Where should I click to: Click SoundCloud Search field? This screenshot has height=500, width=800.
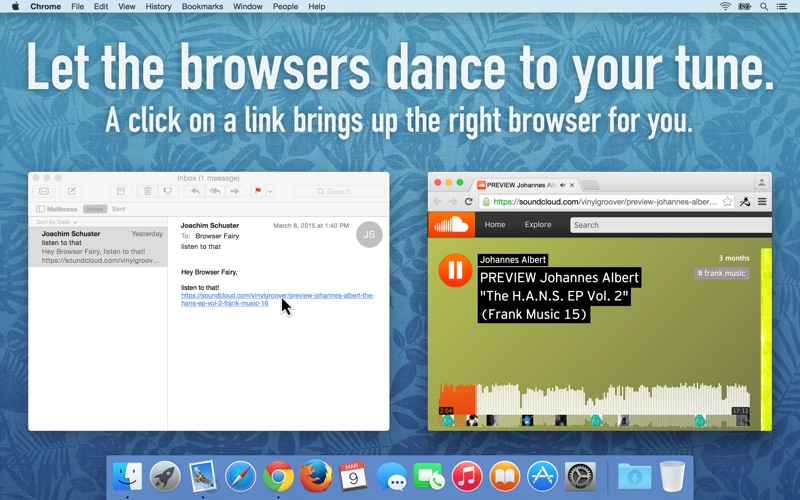670,225
